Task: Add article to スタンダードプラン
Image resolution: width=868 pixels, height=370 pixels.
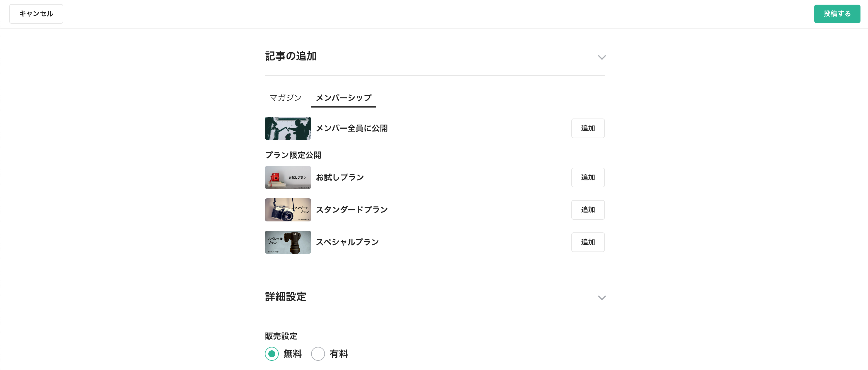Action: [x=588, y=210]
